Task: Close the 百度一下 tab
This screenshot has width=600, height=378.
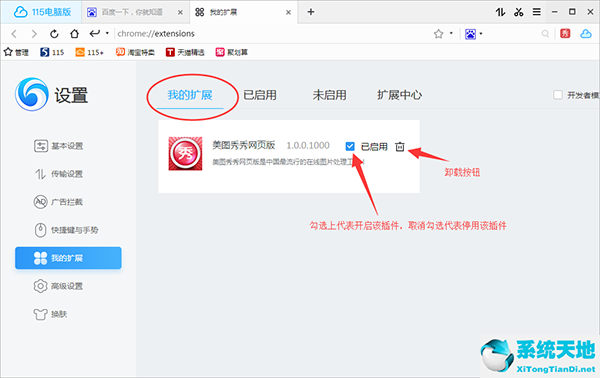Action: point(180,13)
